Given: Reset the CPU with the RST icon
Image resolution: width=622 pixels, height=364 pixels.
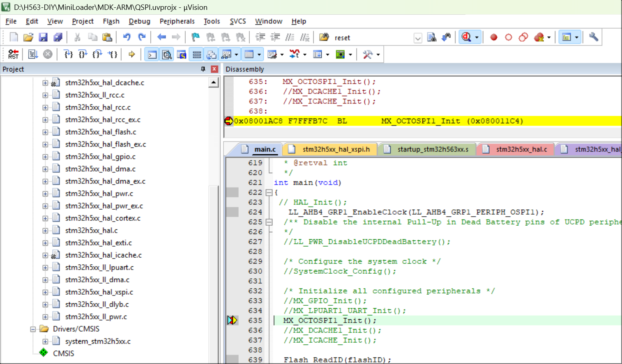Looking at the screenshot, I should (x=14, y=54).
